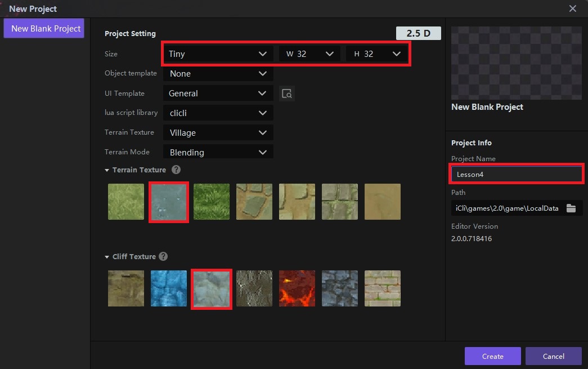
Task: Click the Cliff Texture help question mark
Action: [163, 256]
